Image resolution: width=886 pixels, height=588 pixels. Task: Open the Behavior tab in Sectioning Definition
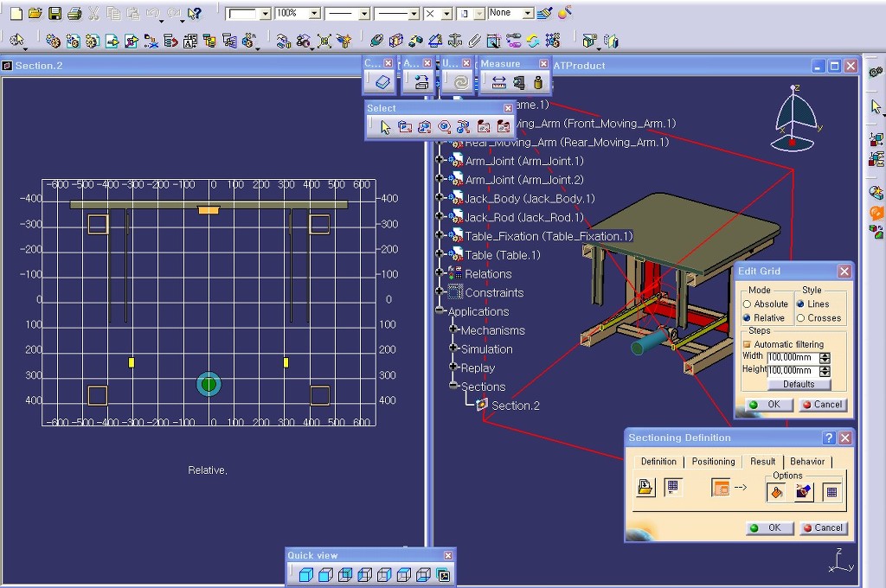(807, 461)
